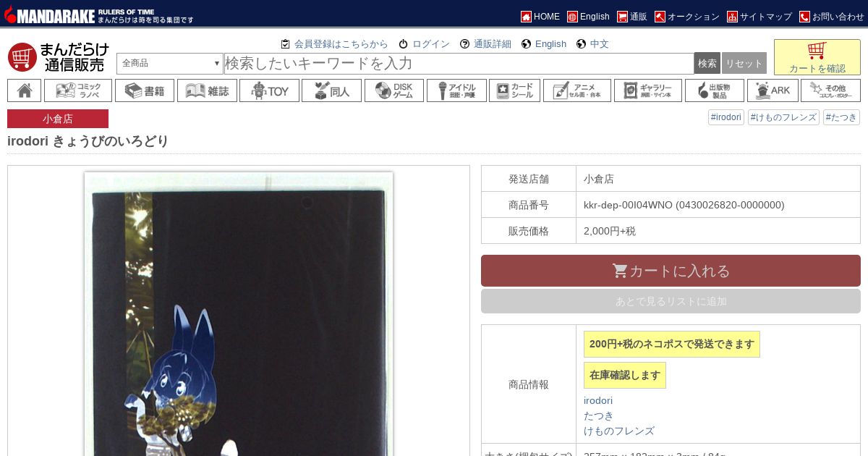Image resolution: width=868 pixels, height=456 pixels.
Task: Open #たつき tag
Action: coord(841,117)
